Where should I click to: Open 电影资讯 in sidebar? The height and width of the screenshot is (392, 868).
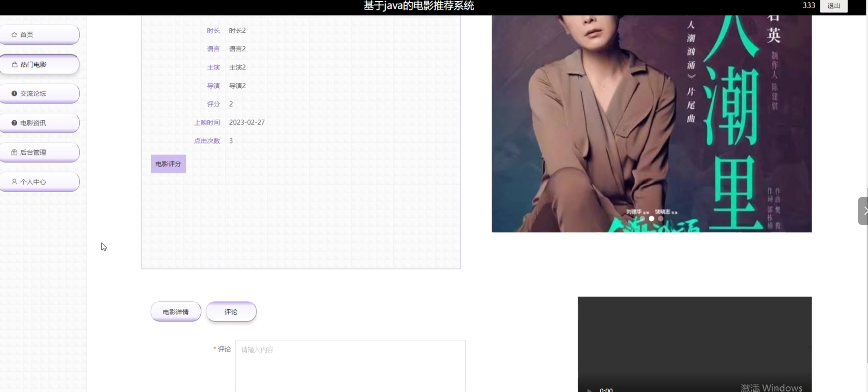coord(40,123)
